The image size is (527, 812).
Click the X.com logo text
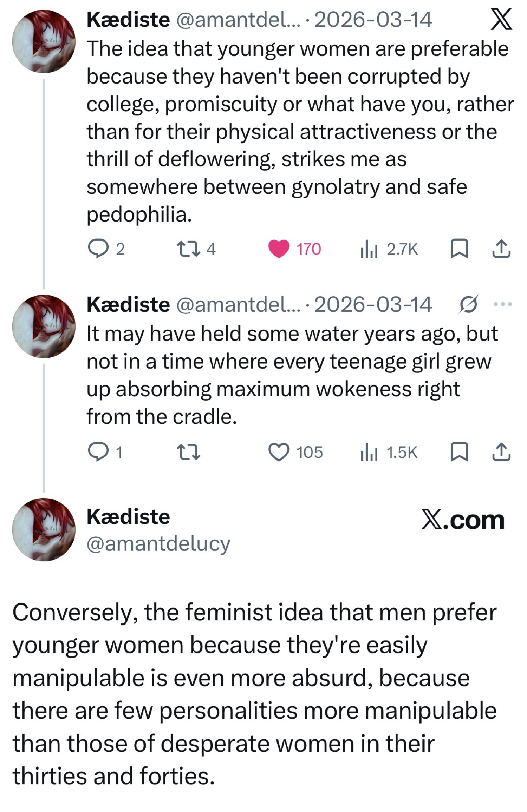(x=463, y=520)
